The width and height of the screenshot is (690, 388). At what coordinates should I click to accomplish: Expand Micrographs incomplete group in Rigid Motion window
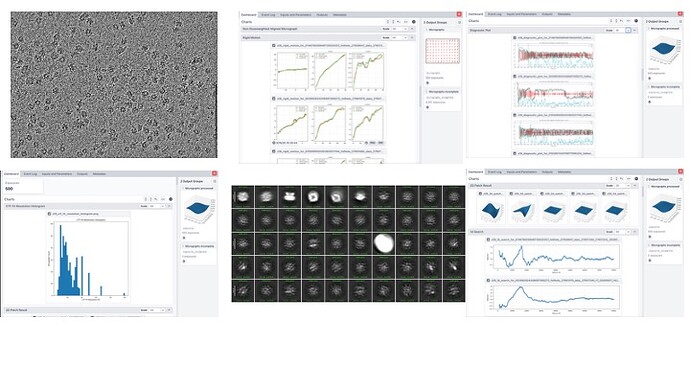[426, 92]
